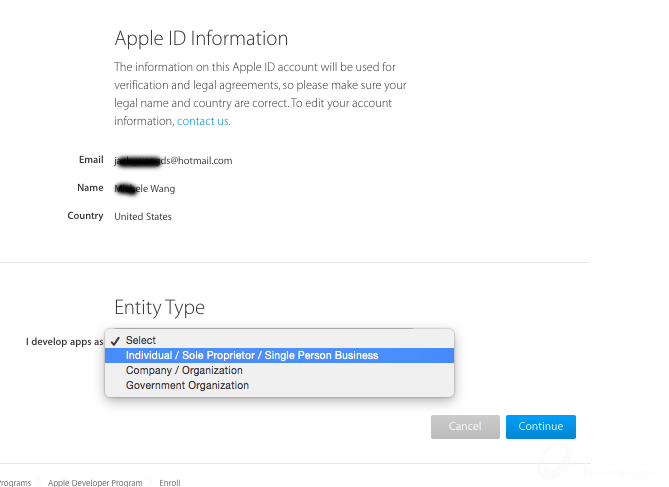Image resolution: width=669 pixels, height=487 pixels.
Task: Click the Country field label
Action: [x=85, y=216]
